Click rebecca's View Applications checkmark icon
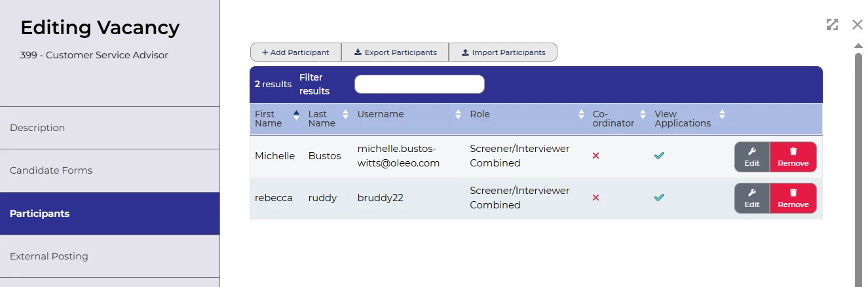 [659, 197]
